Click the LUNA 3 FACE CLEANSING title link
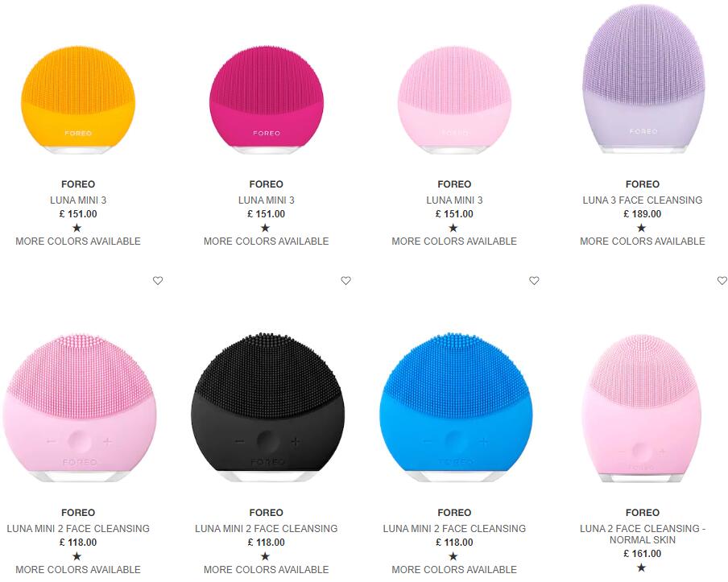728x582 pixels. coord(643,200)
